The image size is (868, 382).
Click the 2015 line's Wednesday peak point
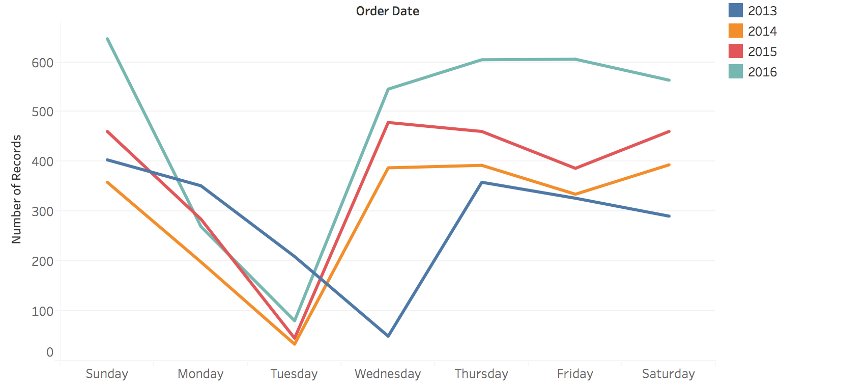(x=388, y=122)
